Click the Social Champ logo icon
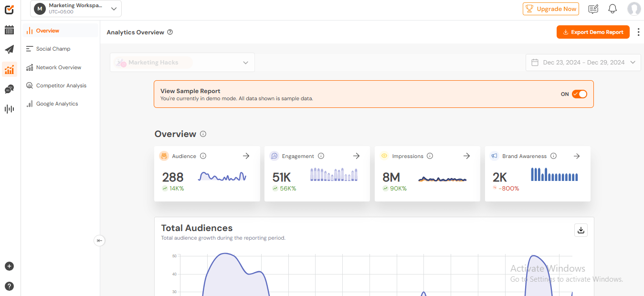 (x=9, y=9)
